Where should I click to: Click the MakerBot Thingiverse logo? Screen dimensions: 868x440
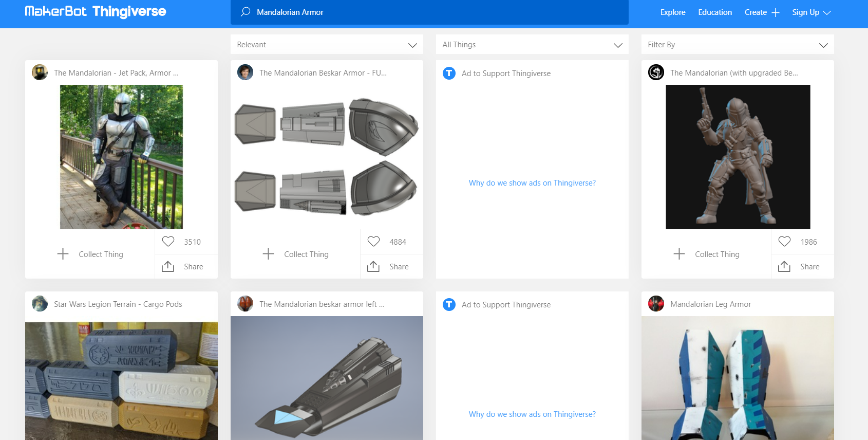(96, 11)
